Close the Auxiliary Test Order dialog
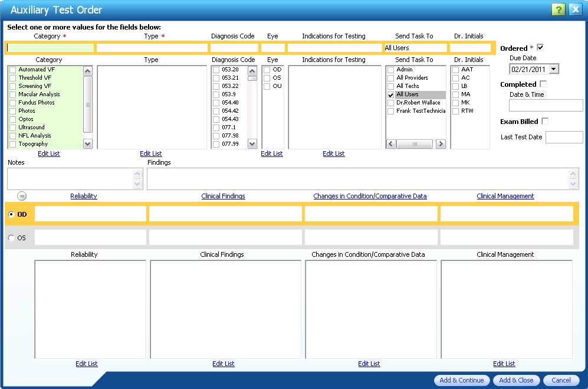Viewport: 588px width, 389px height. coord(575,10)
